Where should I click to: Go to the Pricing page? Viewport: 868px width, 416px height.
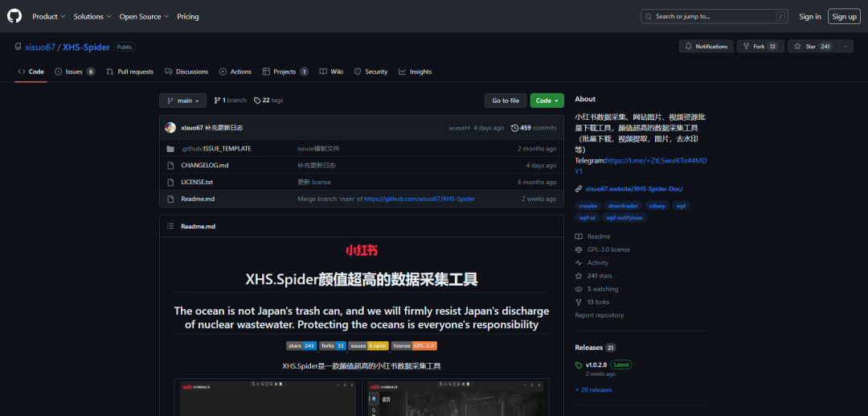point(187,17)
